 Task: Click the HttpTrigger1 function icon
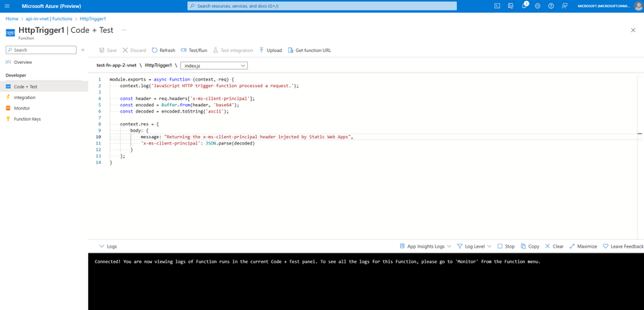click(10, 33)
